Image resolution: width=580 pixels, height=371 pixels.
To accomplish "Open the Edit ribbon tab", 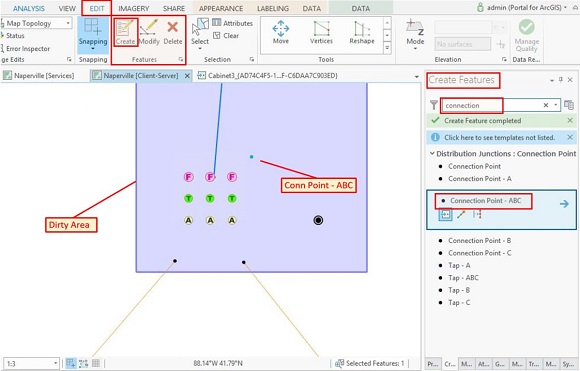I will [x=97, y=8].
